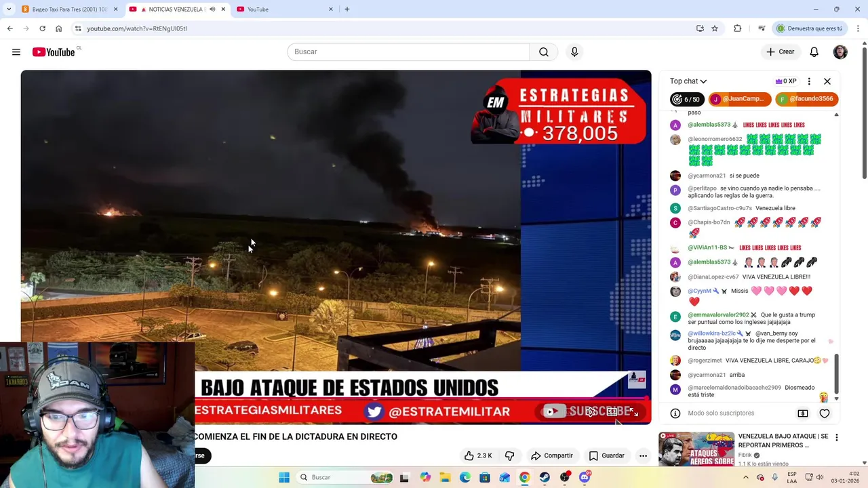Viewport: 868px width, 488px height.
Task: Expand the tab search dropdown arrow
Action: [x=9, y=9]
